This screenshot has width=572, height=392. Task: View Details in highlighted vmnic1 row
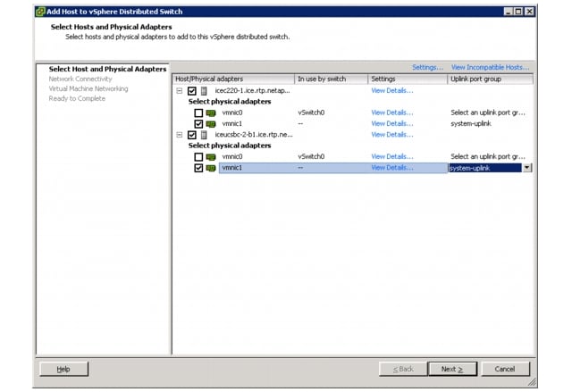point(392,168)
